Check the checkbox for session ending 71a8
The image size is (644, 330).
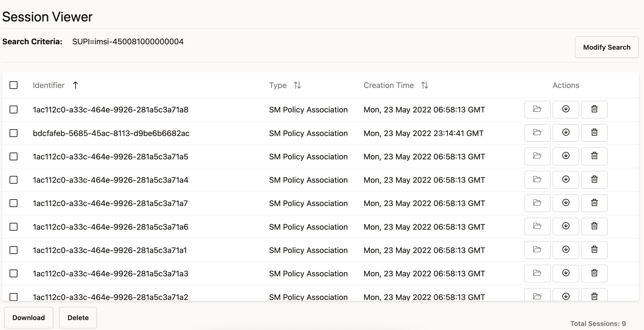tap(13, 109)
